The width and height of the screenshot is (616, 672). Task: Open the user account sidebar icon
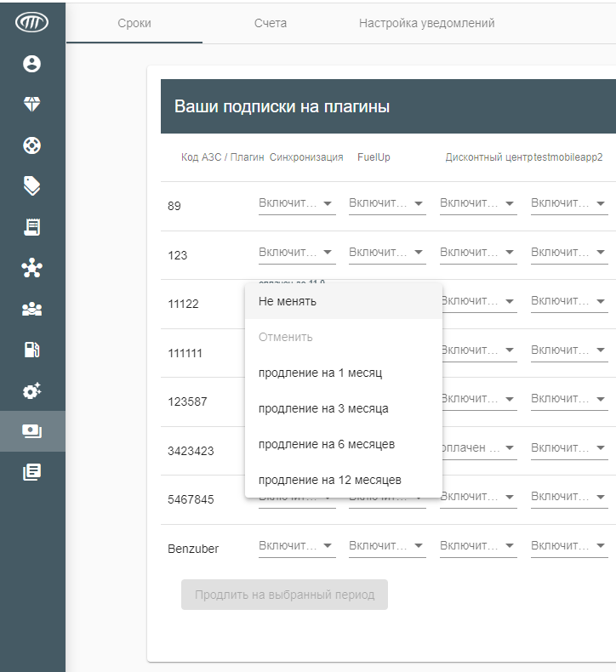tap(31, 64)
